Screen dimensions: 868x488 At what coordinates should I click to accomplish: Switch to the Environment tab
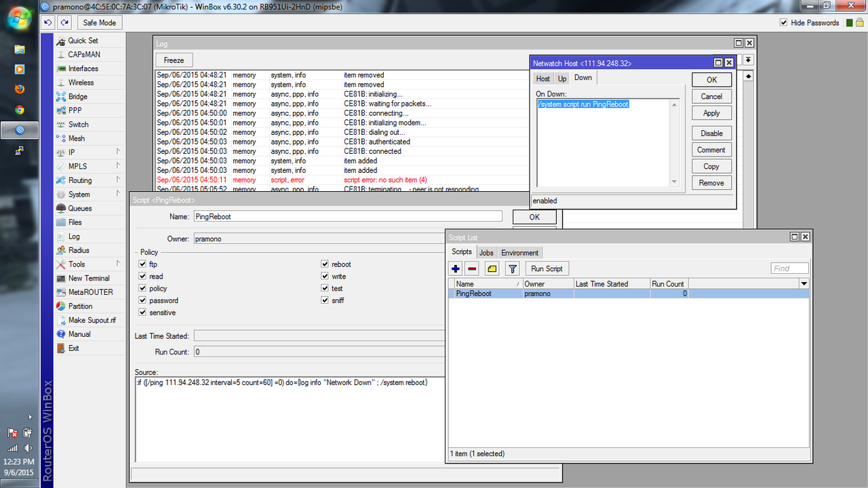520,253
